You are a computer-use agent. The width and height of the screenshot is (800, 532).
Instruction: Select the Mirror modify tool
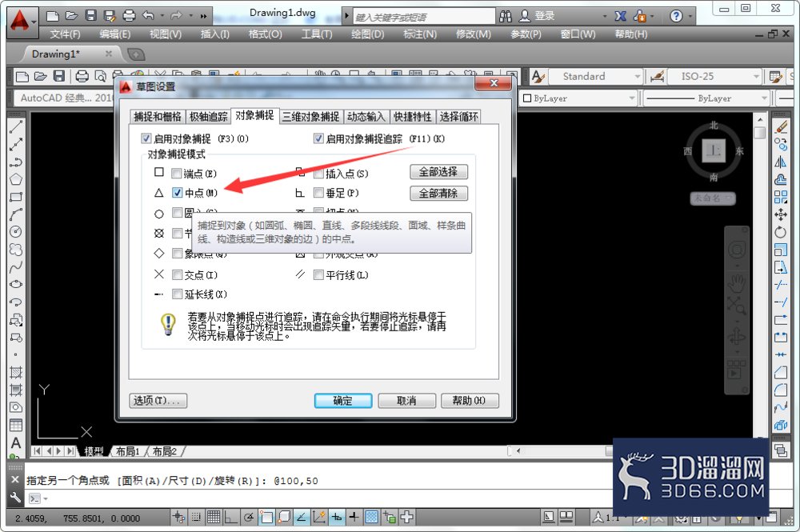[x=781, y=162]
